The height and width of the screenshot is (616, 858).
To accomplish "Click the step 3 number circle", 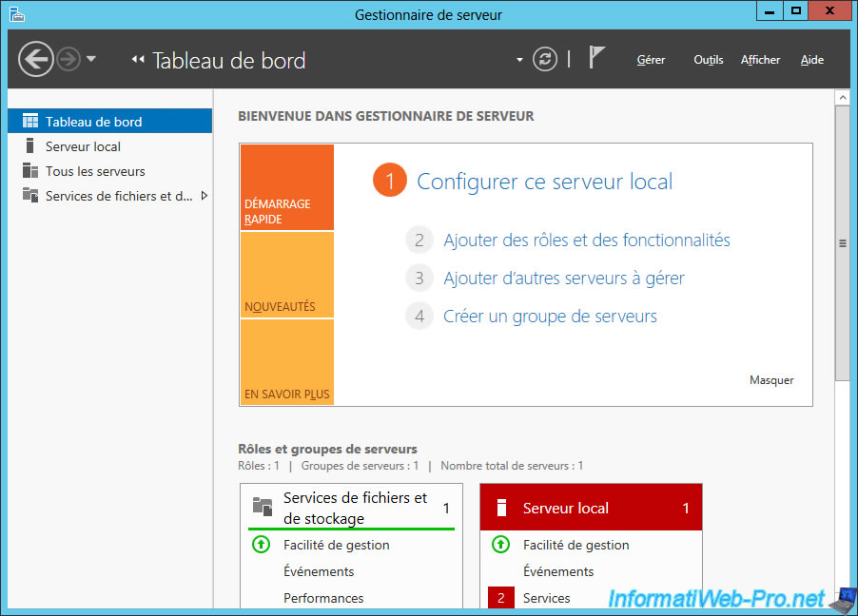I will tap(419, 278).
